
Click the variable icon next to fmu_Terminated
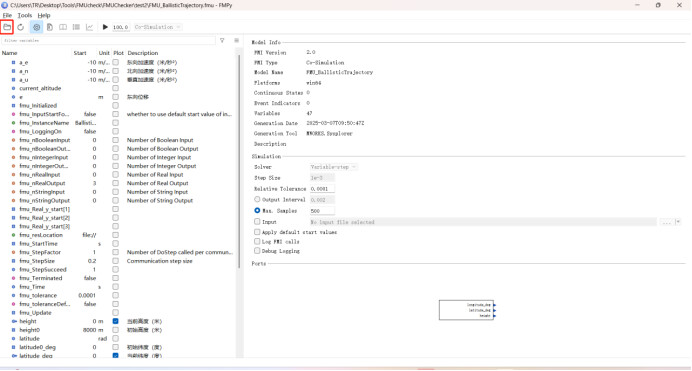pos(13,278)
